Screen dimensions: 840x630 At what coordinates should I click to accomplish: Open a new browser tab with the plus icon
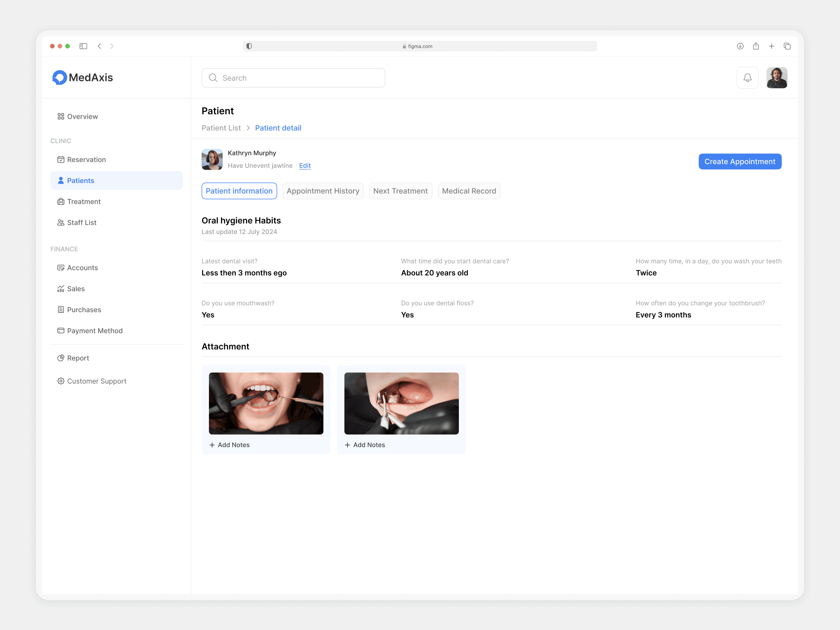pyautogui.click(x=771, y=46)
